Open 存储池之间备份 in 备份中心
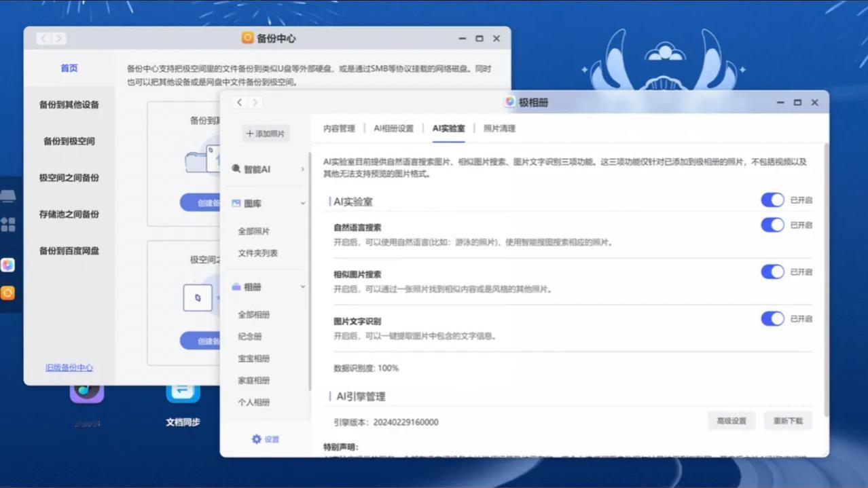Image resolution: width=868 pixels, height=488 pixels. tap(69, 214)
